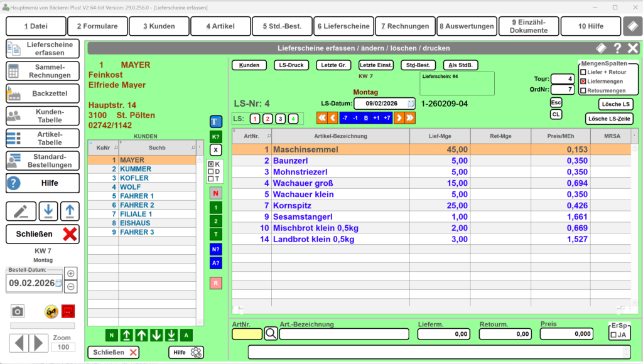Screen dimensions: 643x364
Task: Check the Retourmengen option
Action: [583, 90]
